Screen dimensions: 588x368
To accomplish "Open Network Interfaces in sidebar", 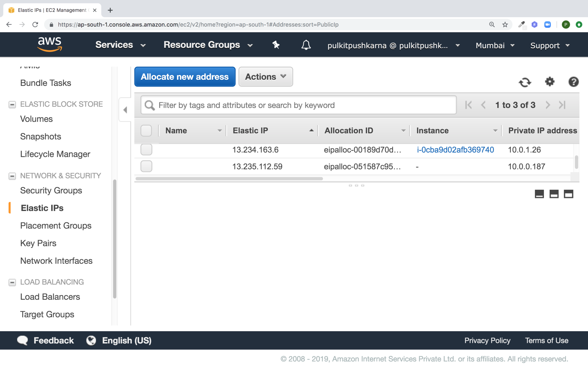I will 56,261.
